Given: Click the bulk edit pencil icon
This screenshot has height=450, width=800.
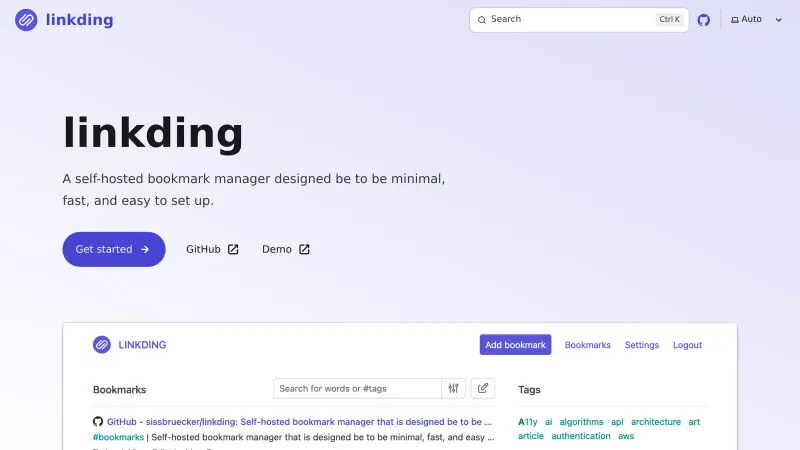Looking at the screenshot, I should click(483, 388).
